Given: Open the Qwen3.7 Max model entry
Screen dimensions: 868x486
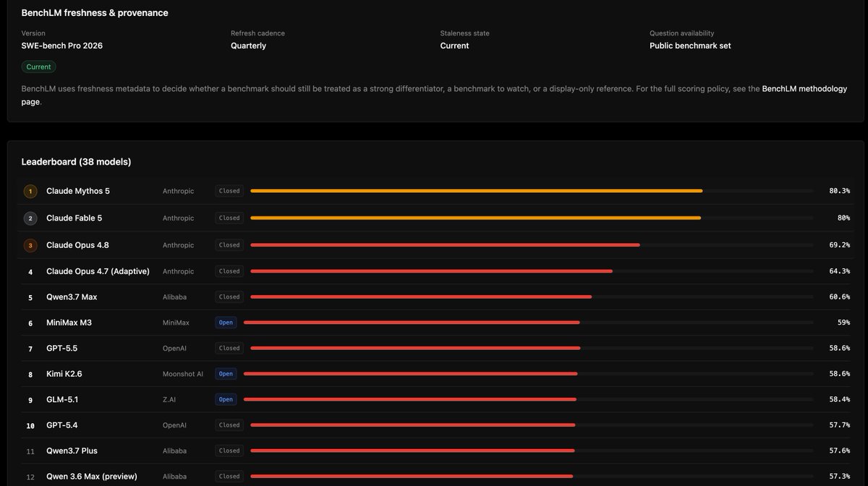Looking at the screenshot, I should click(x=72, y=297).
